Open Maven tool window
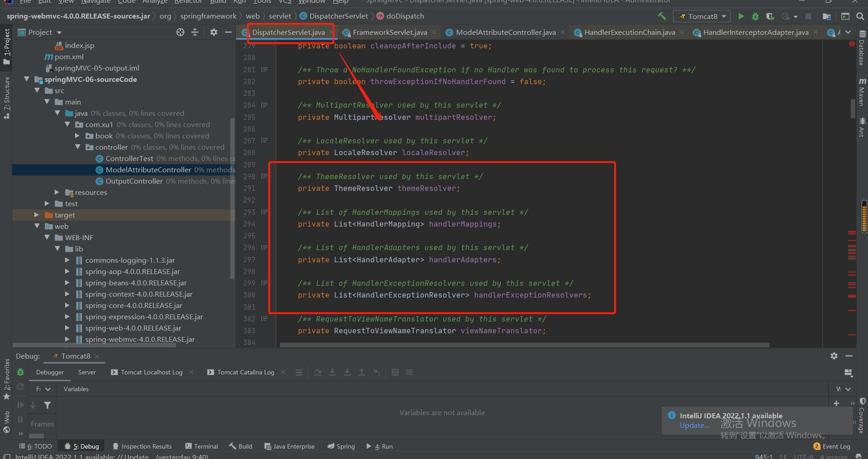The image size is (868, 459). click(862, 92)
